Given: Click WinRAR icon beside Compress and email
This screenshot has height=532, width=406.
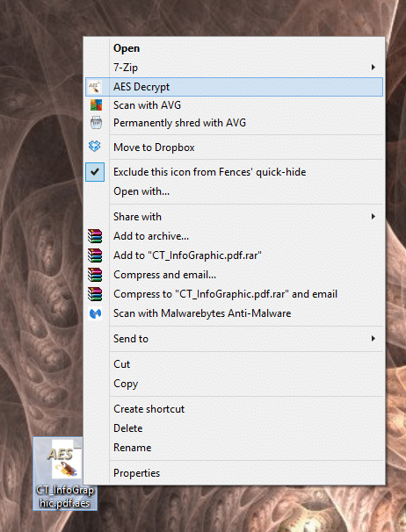Looking at the screenshot, I should [95, 275].
